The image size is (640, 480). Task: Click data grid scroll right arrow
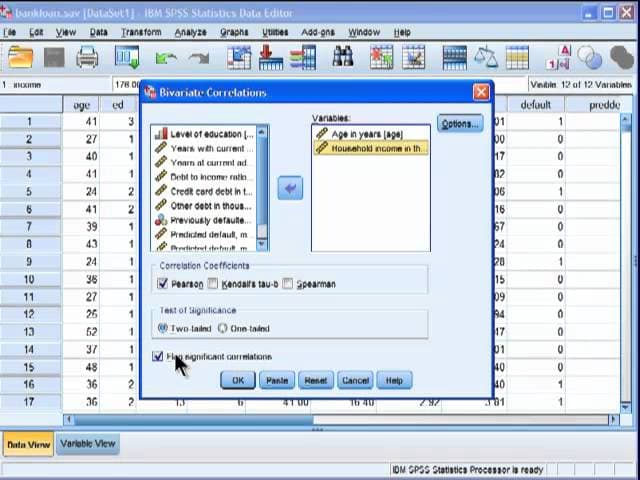613,420
